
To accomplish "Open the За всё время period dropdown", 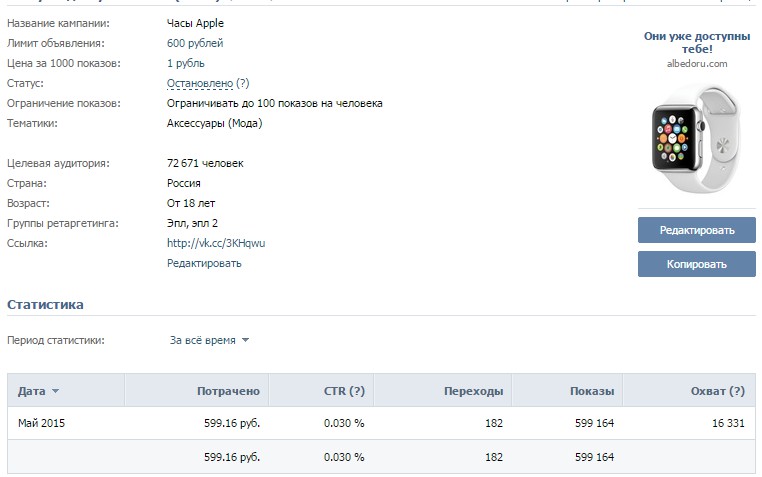I will click(x=209, y=340).
